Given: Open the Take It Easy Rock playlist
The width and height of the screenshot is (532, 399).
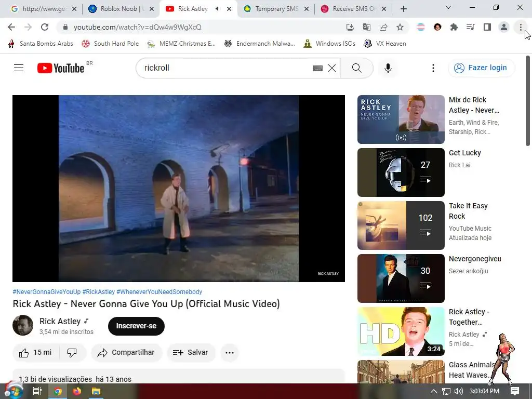Looking at the screenshot, I should (x=401, y=225).
